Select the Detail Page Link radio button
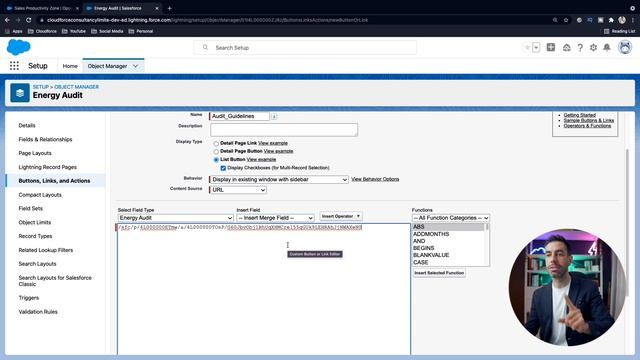Screen dimensions: 640x360 [216, 144]
